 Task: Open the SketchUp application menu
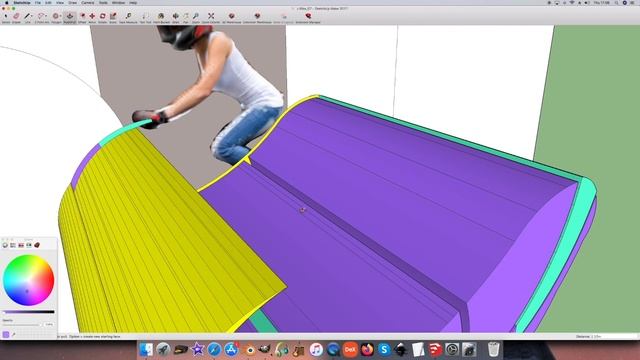pos(22,3)
